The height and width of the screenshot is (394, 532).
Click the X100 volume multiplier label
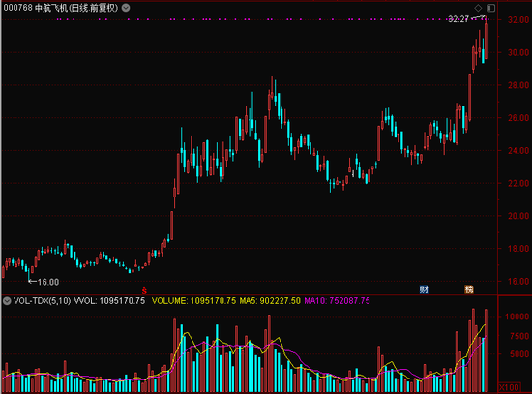pyautogui.click(x=509, y=387)
